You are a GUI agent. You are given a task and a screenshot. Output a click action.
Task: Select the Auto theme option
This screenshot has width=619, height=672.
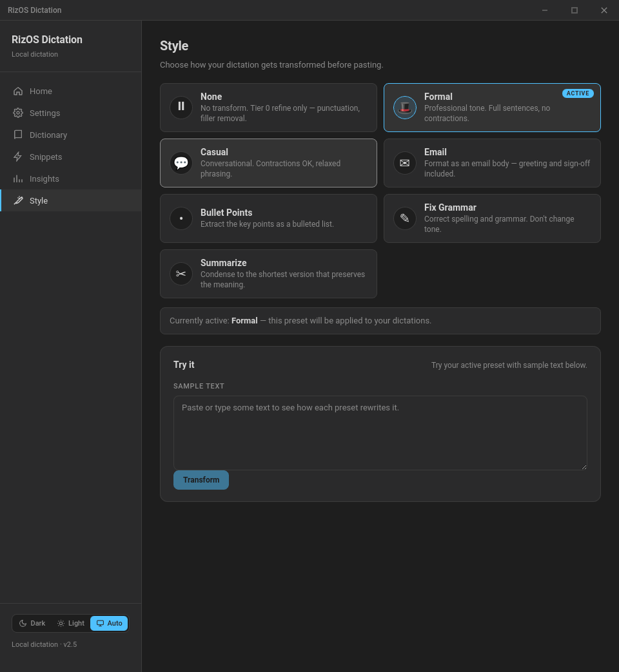[109, 623]
